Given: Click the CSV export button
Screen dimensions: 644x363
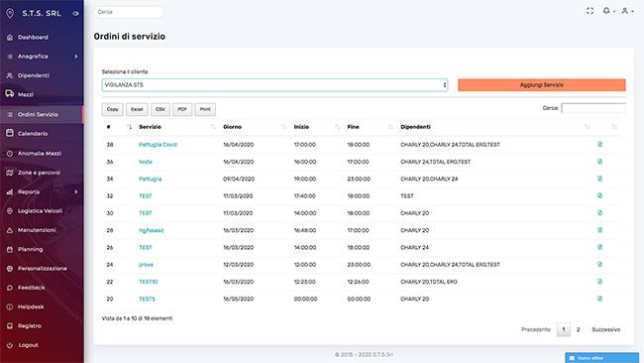Looking at the screenshot, I should pos(161,109).
